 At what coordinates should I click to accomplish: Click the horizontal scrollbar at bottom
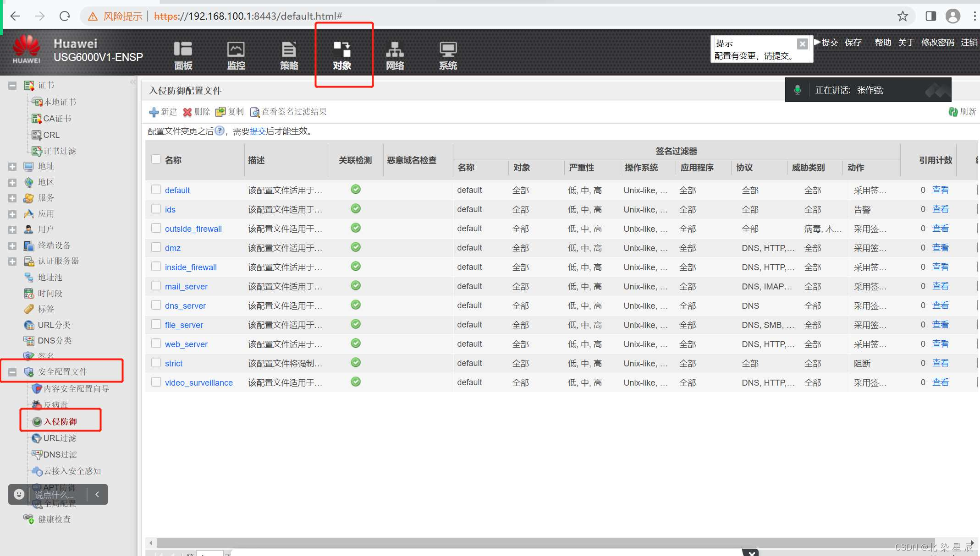pyautogui.click(x=545, y=543)
